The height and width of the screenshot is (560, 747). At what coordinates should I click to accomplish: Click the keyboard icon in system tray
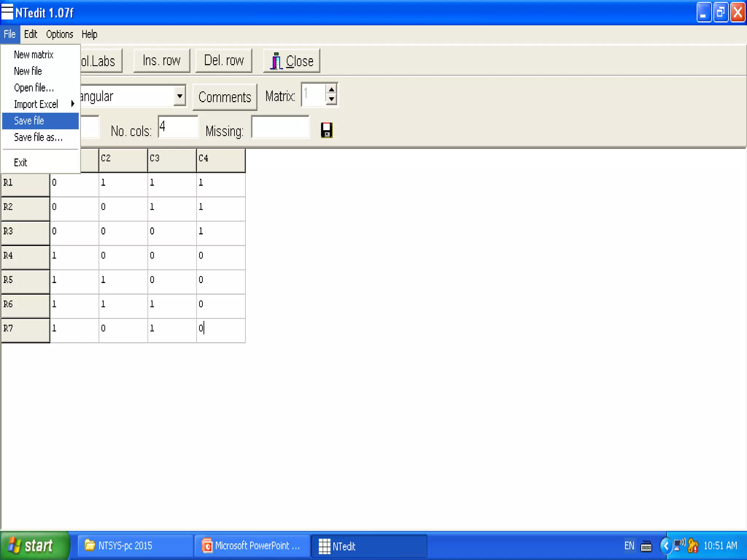pos(646,546)
